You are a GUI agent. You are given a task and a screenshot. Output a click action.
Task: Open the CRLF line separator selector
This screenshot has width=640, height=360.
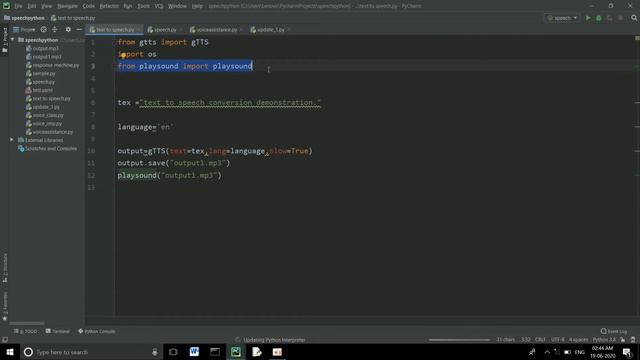click(540, 340)
